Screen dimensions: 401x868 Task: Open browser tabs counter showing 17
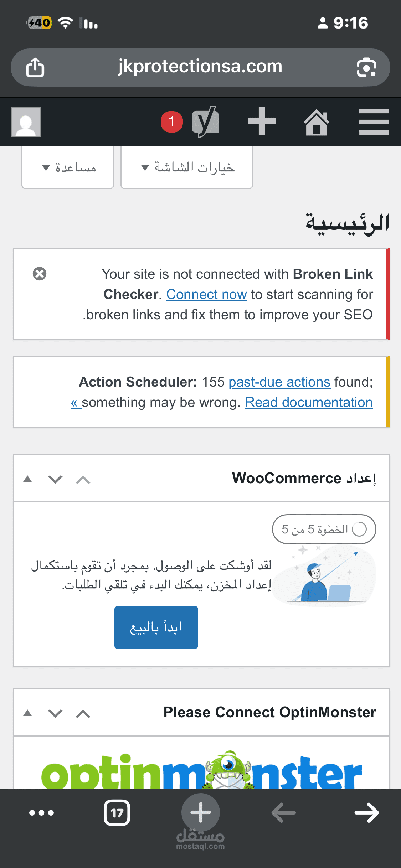[117, 813]
